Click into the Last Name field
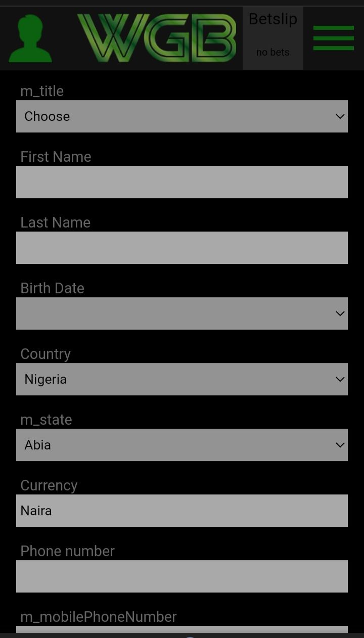Image resolution: width=364 pixels, height=638 pixels. (x=182, y=248)
